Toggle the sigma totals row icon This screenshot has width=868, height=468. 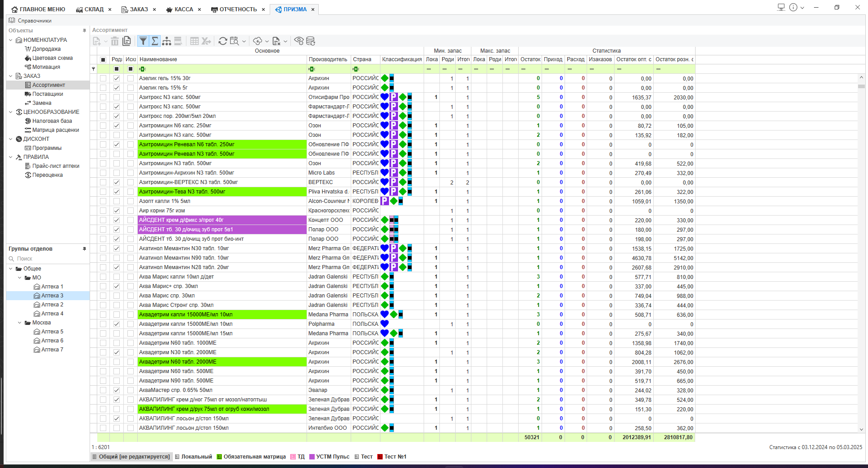pyautogui.click(x=154, y=41)
